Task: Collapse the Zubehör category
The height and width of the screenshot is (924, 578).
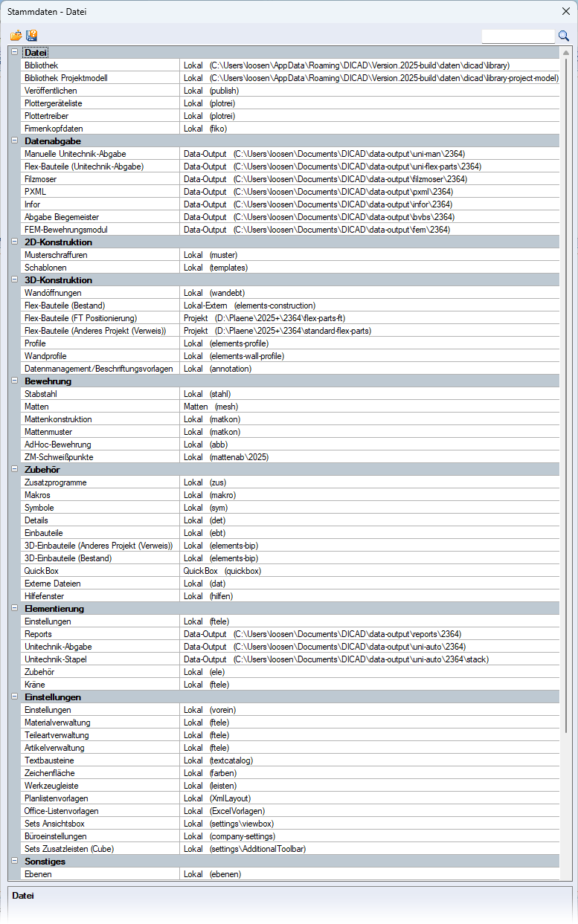Action: tap(14, 469)
